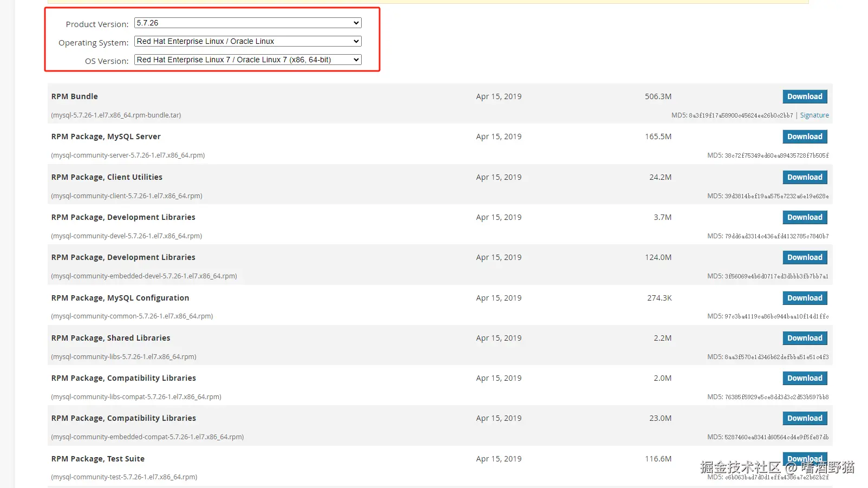Click the "RPM Package, MySQL Configuration" title

click(120, 298)
